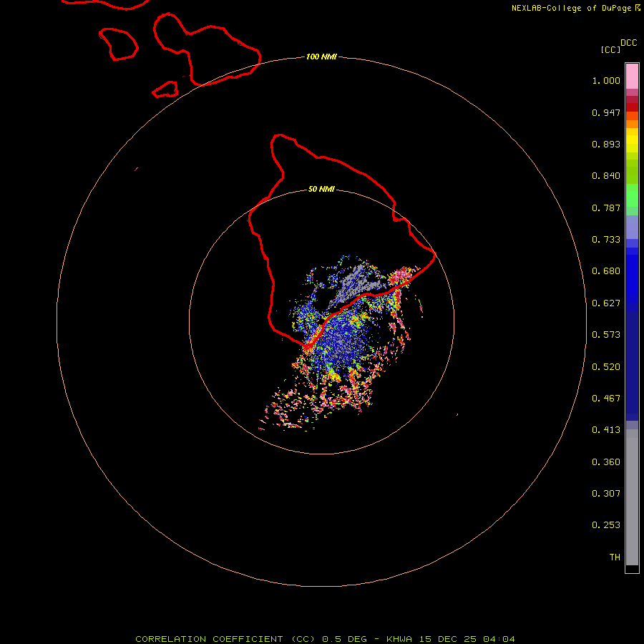
Task: Click the 0.893 color scale value
Action: 606,144
